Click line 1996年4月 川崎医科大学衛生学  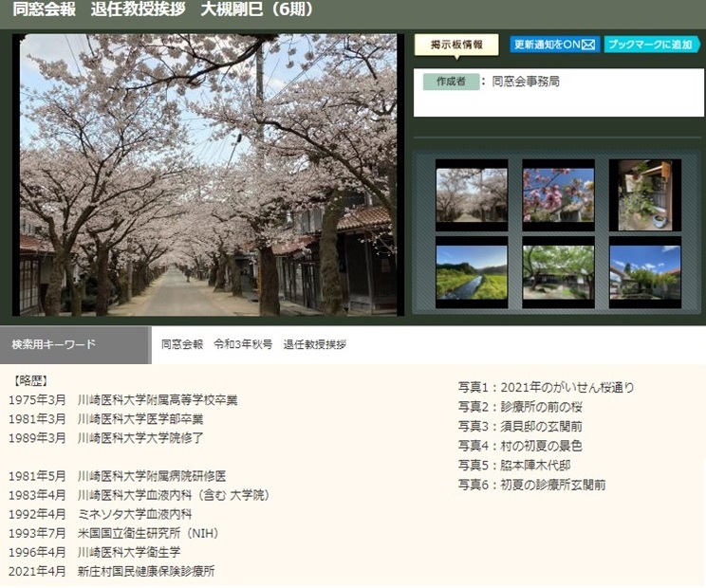pyautogui.click(x=95, y=552)
